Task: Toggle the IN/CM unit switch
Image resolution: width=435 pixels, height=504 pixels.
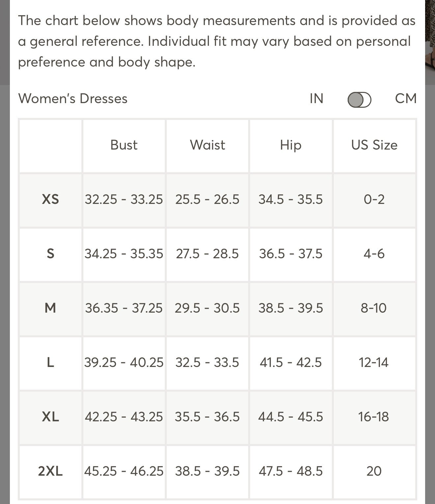Action: click(x=359, y=99)
